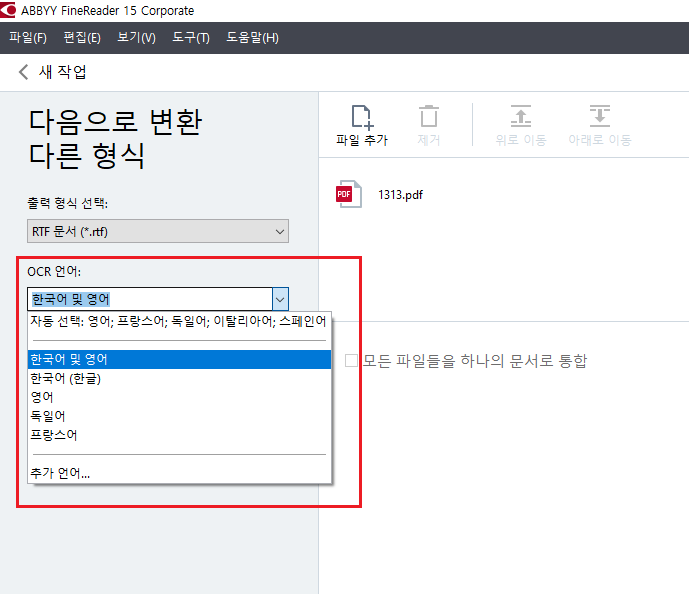Open the 파일(F) menu

point(28,38)
